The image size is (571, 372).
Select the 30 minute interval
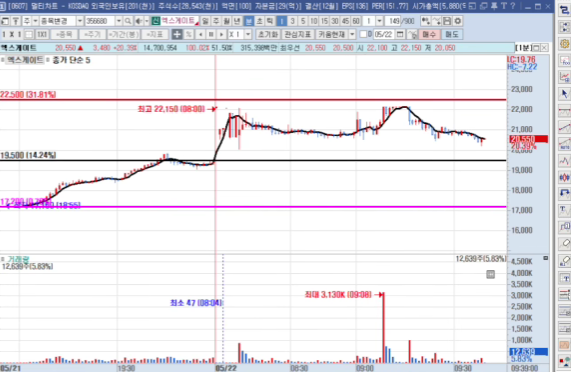(335, 21)
